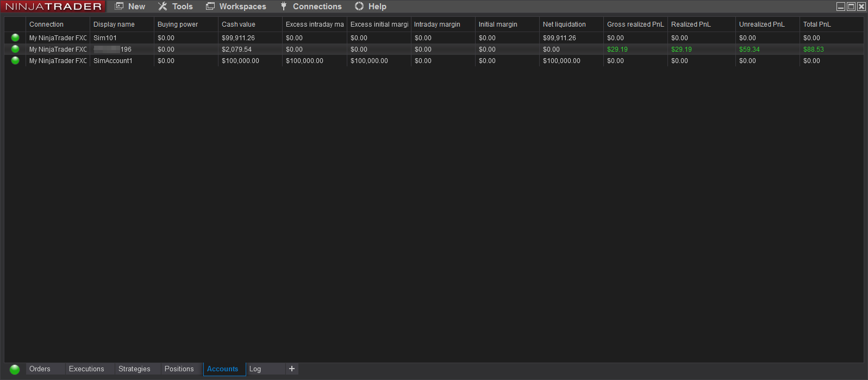Select the Sim101 display name cell

click(x=122, y=38)
